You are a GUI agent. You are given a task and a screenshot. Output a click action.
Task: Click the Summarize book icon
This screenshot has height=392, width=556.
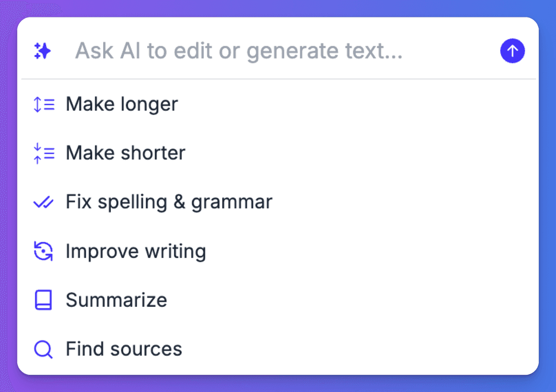click(43, 300)
